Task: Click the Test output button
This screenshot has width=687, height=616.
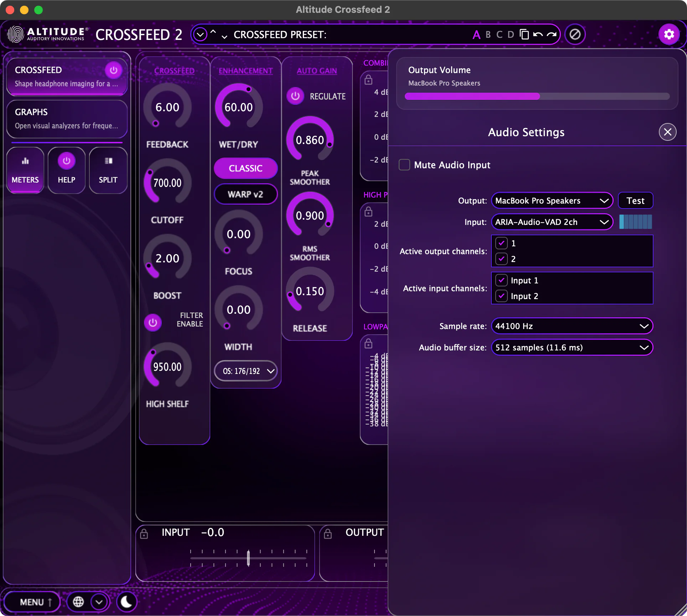Action: tap(636, 201)
